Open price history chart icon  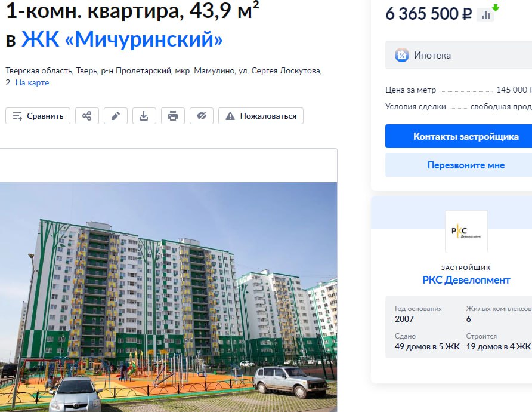485,15
